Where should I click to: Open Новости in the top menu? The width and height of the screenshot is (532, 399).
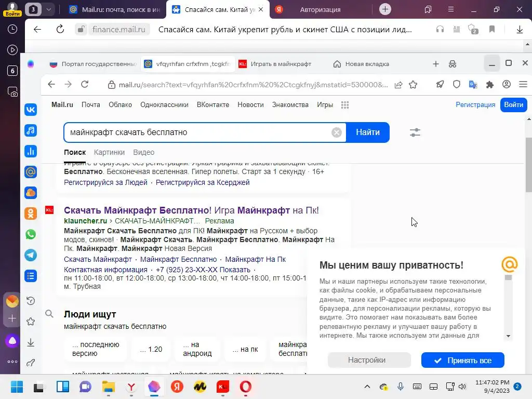pyautogui.click(x=250, y=105)
